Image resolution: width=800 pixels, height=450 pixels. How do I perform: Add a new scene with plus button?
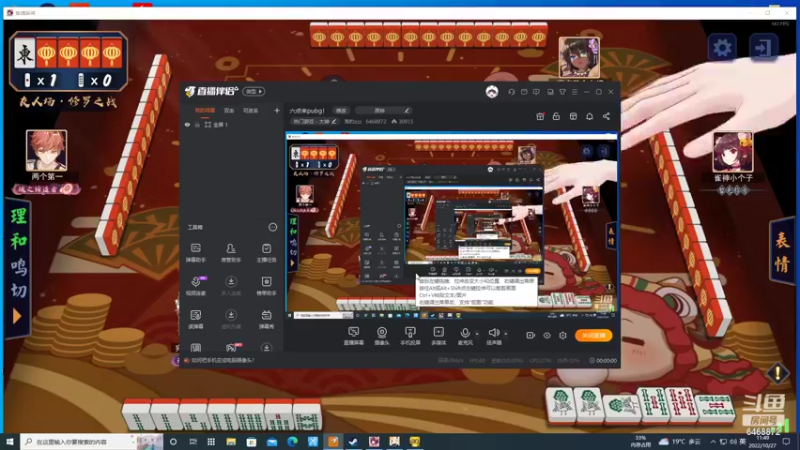tap(277, 110)
